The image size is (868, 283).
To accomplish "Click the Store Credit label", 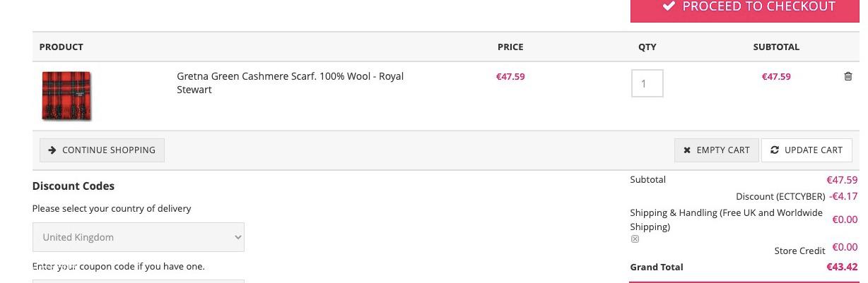I will pyautogui.click(x=799, y=251).
